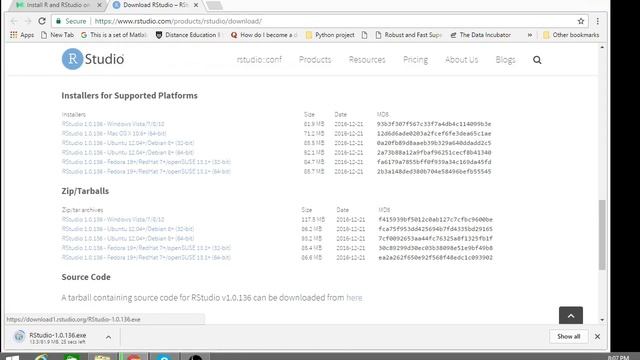Download Fedora 19+ 64-bit installer
The width and height of the screenshot is (640, 360).
[x=146, y=171]
